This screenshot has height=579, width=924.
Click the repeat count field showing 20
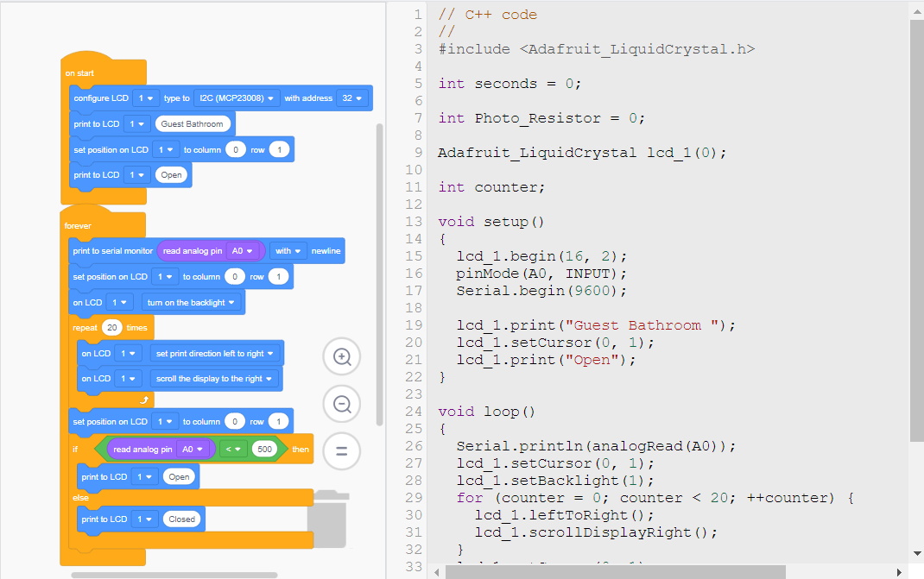pyautogui.click(x=112, y=328)
